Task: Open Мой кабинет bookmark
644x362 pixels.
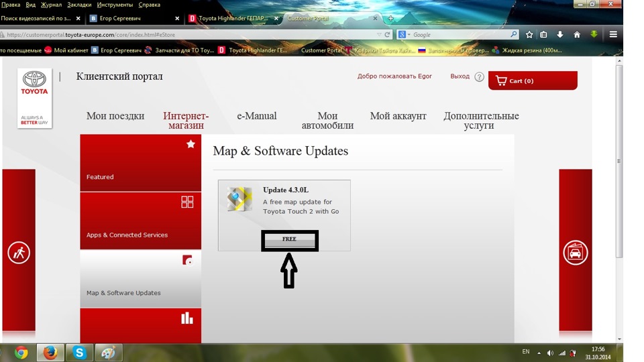Action: pos(66,50)
